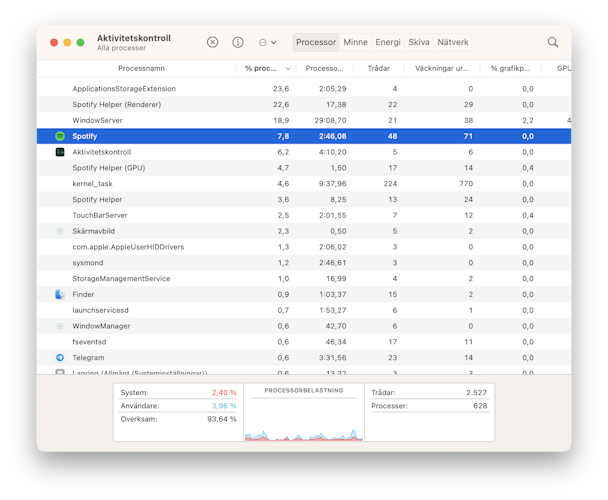Screen dimensions: 608x500
Task: Select the WindowServer process row
Action: point(304,120)
